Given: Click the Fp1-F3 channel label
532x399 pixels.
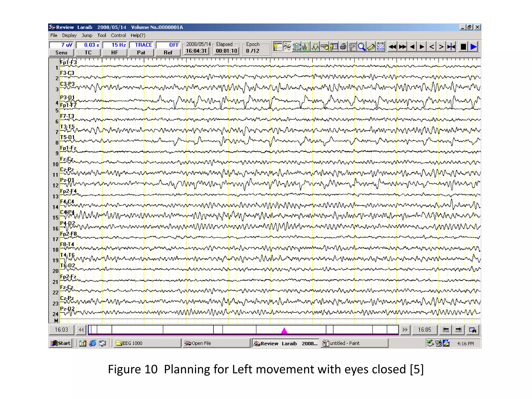Looking at the screenshot, I should [68, 62].
